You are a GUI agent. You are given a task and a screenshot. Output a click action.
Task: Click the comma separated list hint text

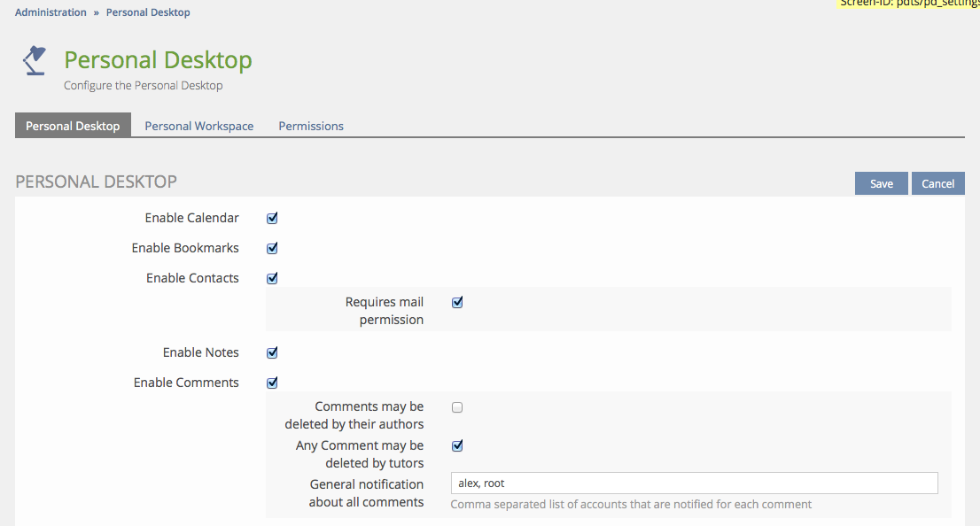[631, 504]
